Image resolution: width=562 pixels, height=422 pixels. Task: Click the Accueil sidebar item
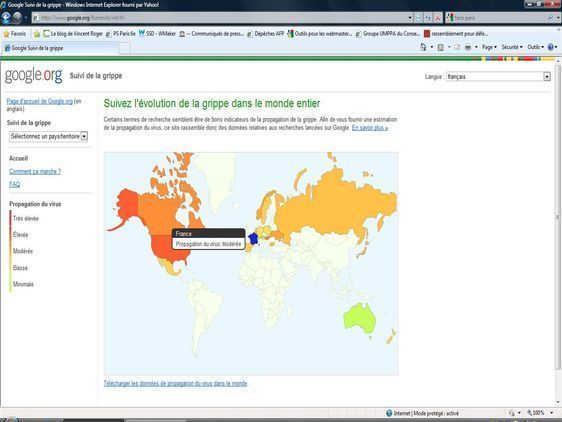click(18, 158)
